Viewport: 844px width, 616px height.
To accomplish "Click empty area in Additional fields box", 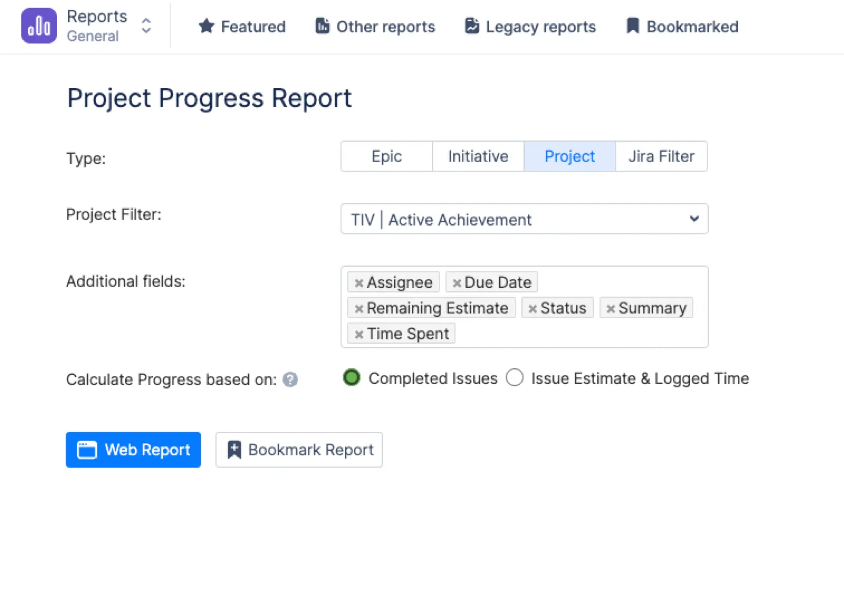I will coord(580,334).
